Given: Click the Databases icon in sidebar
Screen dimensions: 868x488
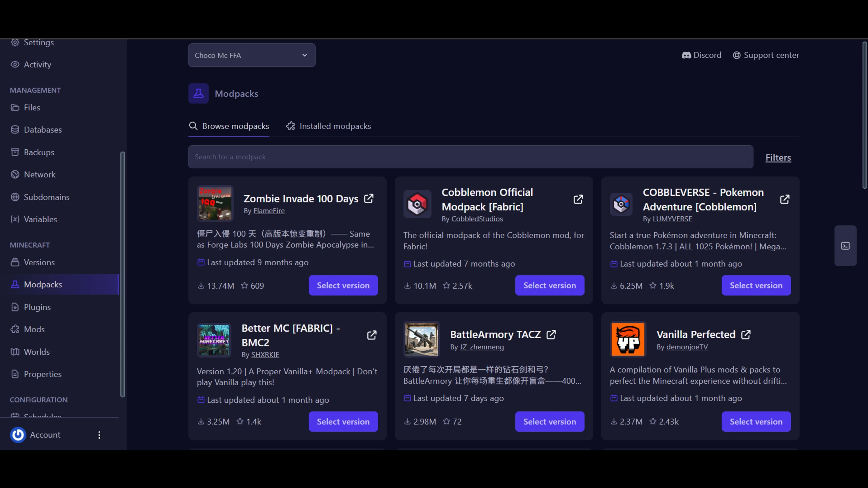Looking at the screenshot, I should [x=15, y=130].
